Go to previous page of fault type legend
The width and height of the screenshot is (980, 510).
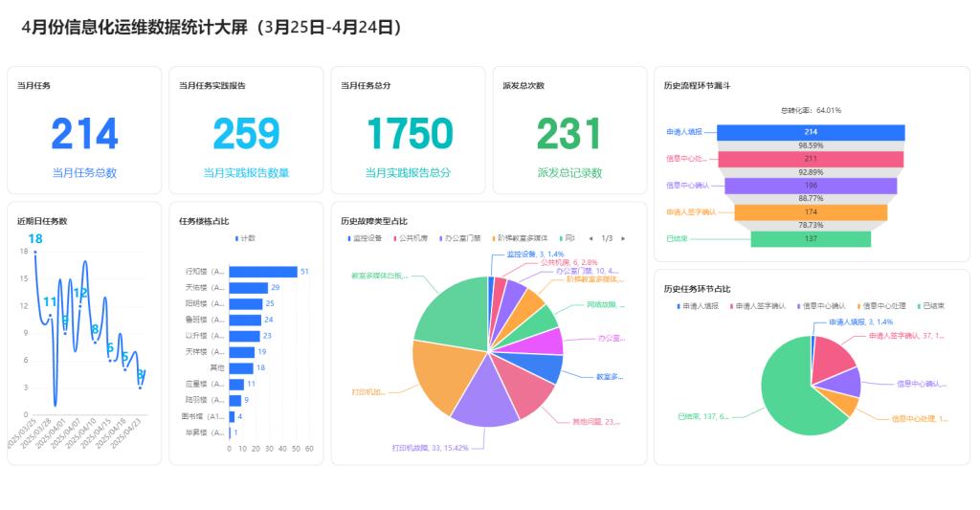pos(590,238)
